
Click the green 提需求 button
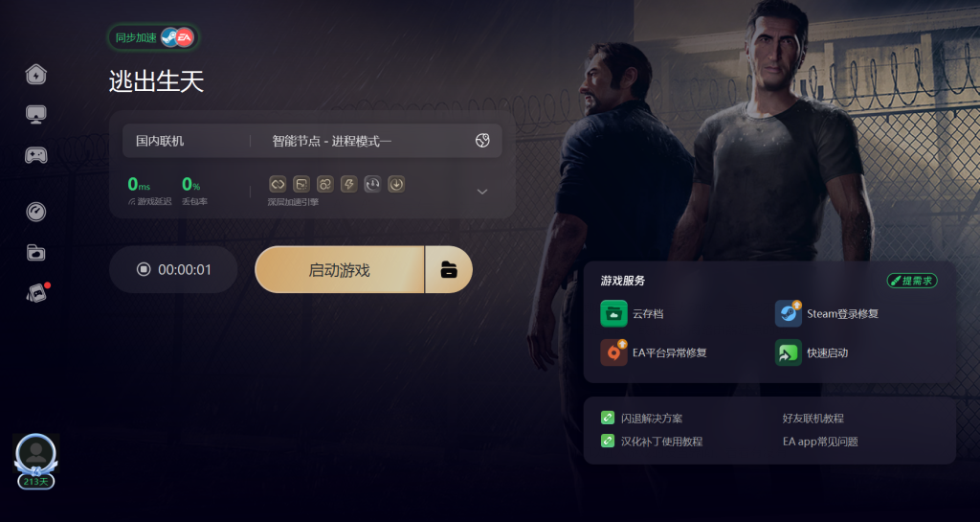click(912, 281)
